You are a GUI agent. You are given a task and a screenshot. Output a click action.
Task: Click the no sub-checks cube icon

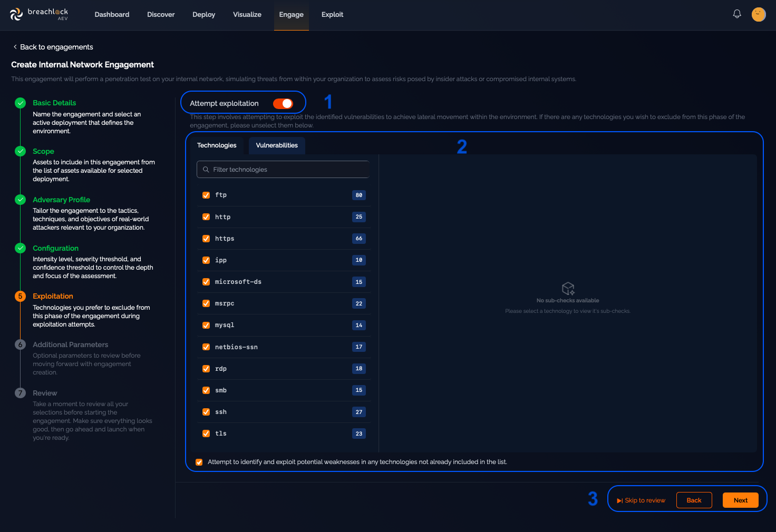568,288
